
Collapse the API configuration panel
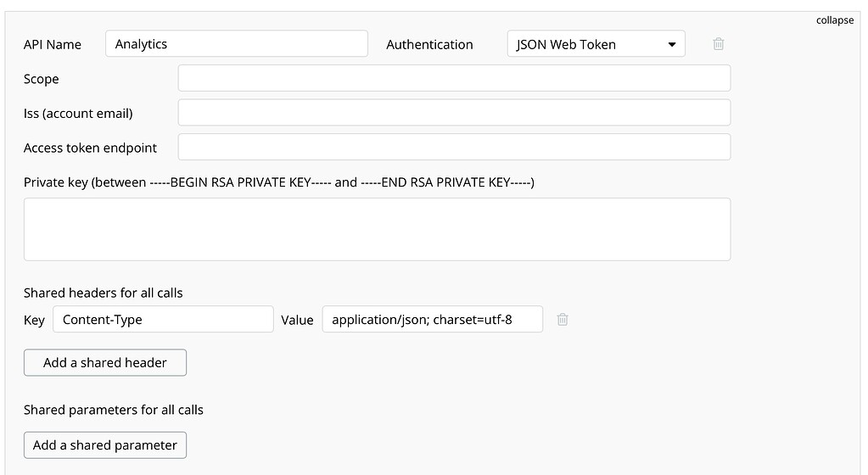click(834, 20)
